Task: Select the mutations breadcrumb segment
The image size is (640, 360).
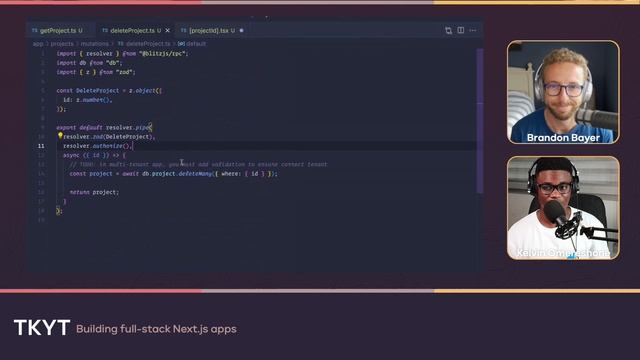Action: pyautogui.click(x=95, y=44)
